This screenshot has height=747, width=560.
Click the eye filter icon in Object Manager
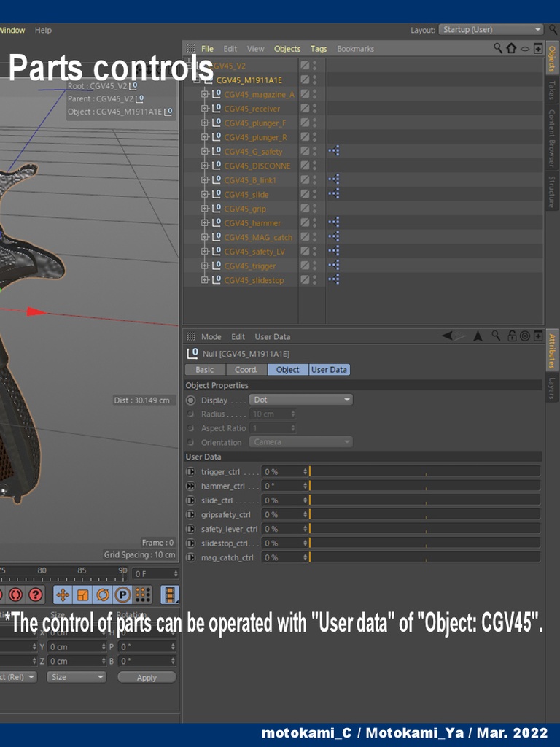(525, 49)
